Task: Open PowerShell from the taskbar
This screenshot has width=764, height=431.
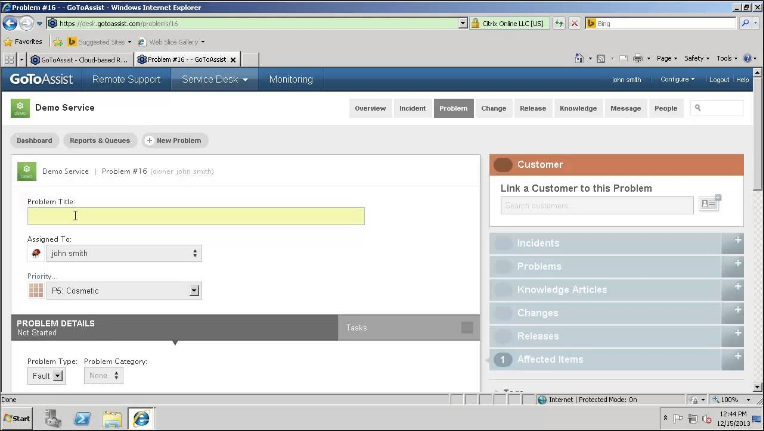Action: 82,418
